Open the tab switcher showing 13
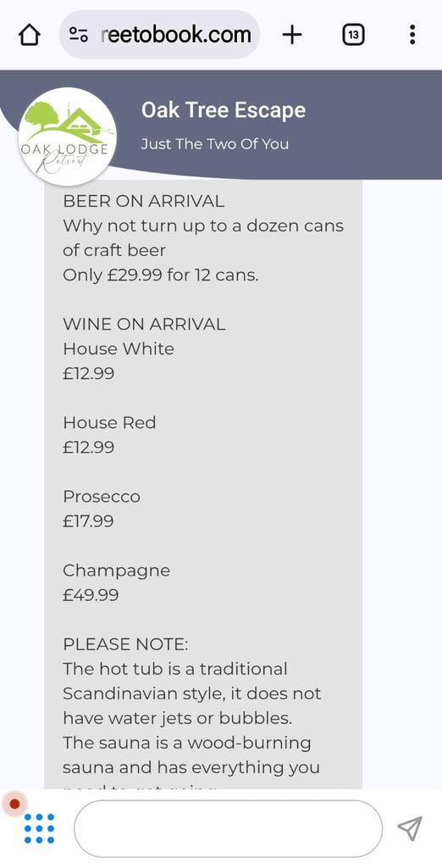442x868 pixels. point(353,36)
